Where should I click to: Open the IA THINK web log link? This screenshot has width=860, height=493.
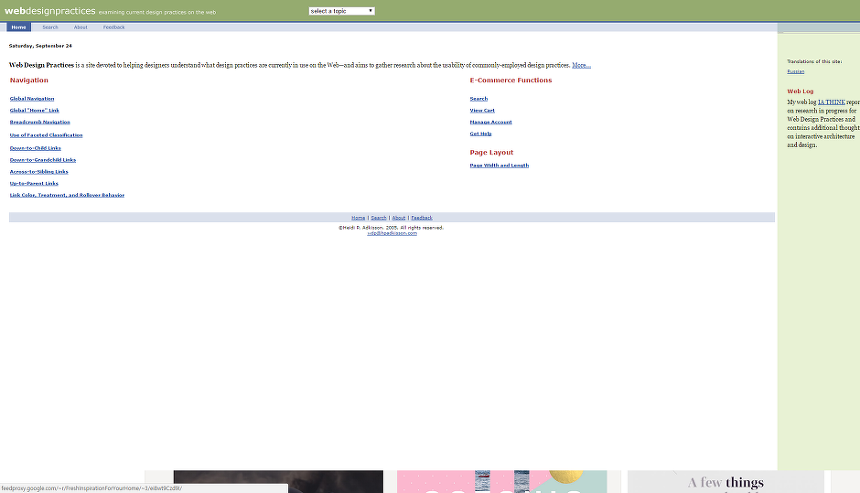coord(832,101)
